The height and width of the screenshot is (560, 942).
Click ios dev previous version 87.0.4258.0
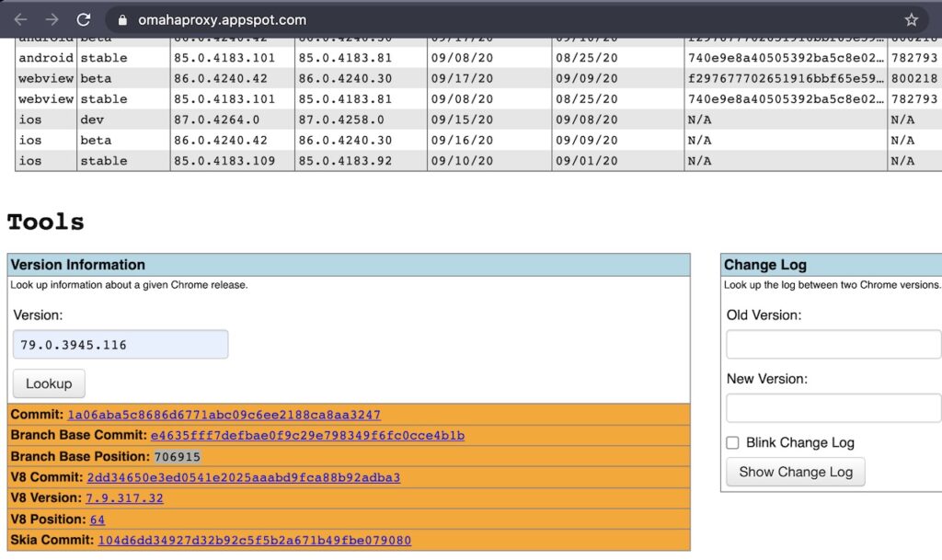coord(341,120)
